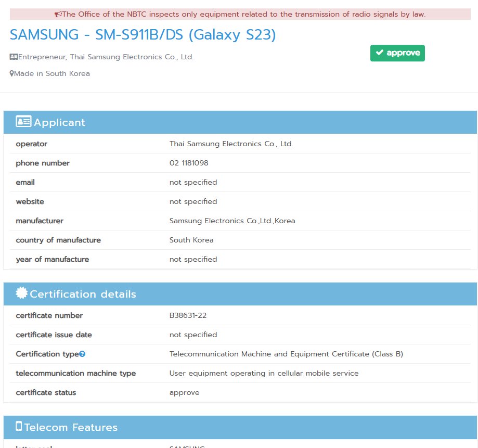Click User equipment operating in cellular mobile service

(x=264, y=373)
